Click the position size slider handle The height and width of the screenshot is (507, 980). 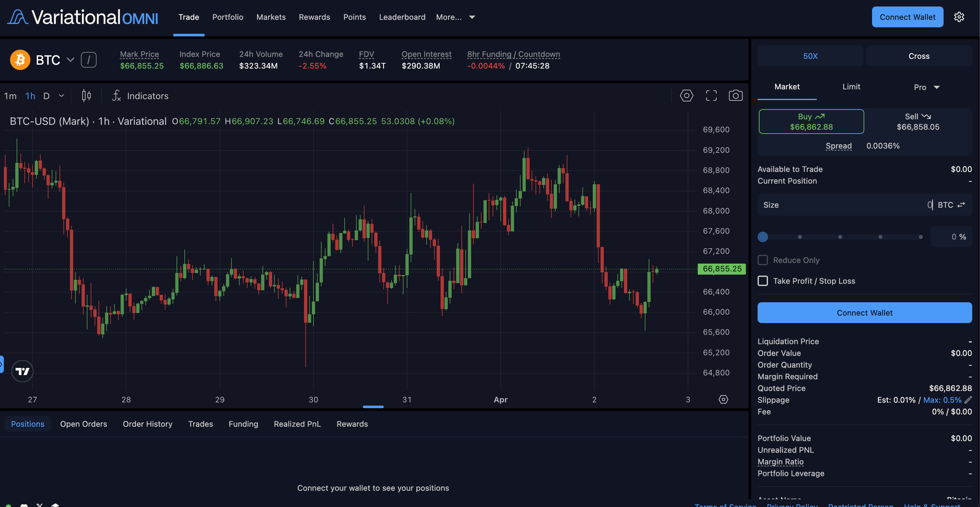tap(763, 237)
